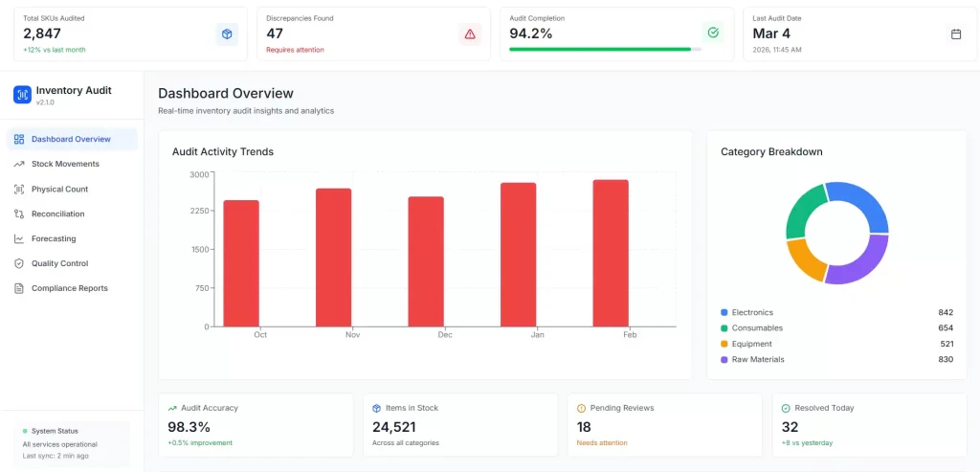Click the Dashboard Overview grid icon
Screen dimensions: 980x472
pyautogui.click(x=19, y=140)
